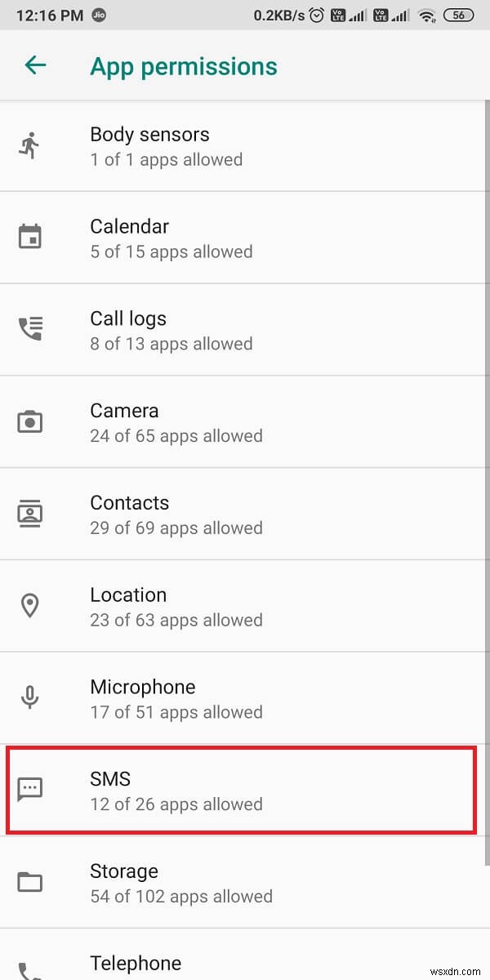Viewport: 490px width, 980px height.
Task: Open the Location permissions list
Action: (x=245, y=605)
